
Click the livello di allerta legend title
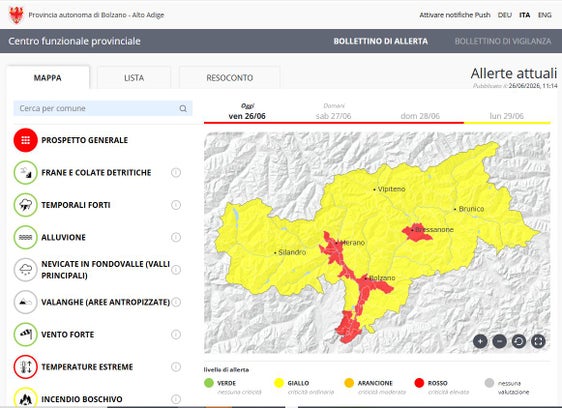tap(226, 370)
